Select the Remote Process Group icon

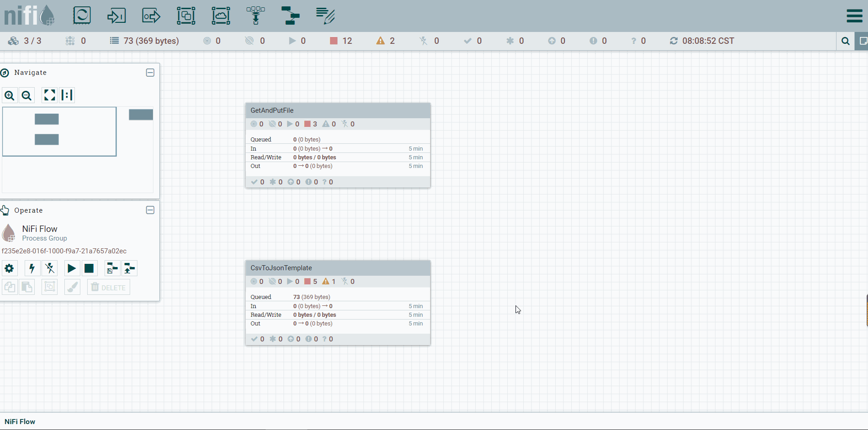(221, 16)
